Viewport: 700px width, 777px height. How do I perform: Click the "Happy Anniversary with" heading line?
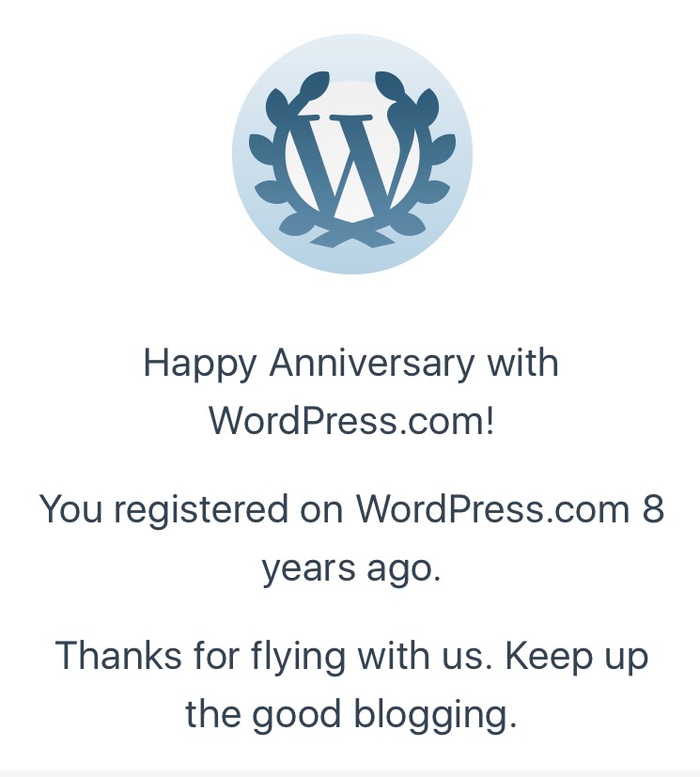click(x=350, y=363)
